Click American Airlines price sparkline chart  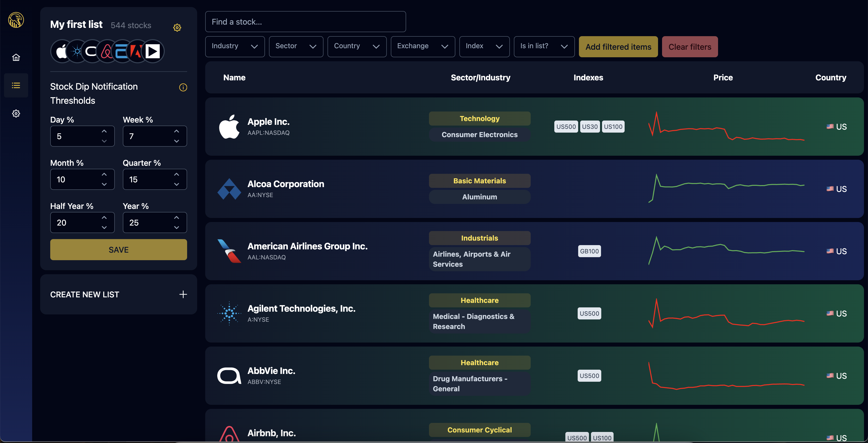727,250
